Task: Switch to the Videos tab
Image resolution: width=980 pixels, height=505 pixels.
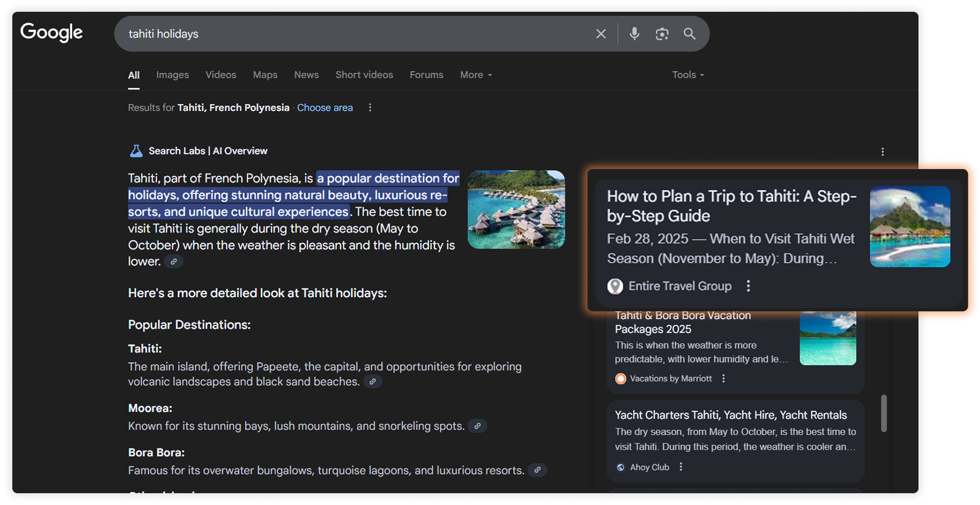Action: pyautogui.click(x=221, y=75)
